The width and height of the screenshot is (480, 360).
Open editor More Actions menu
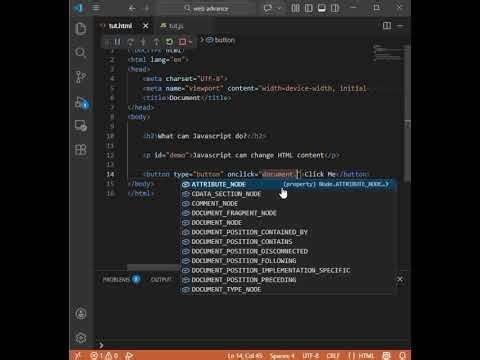coord(400,26)
